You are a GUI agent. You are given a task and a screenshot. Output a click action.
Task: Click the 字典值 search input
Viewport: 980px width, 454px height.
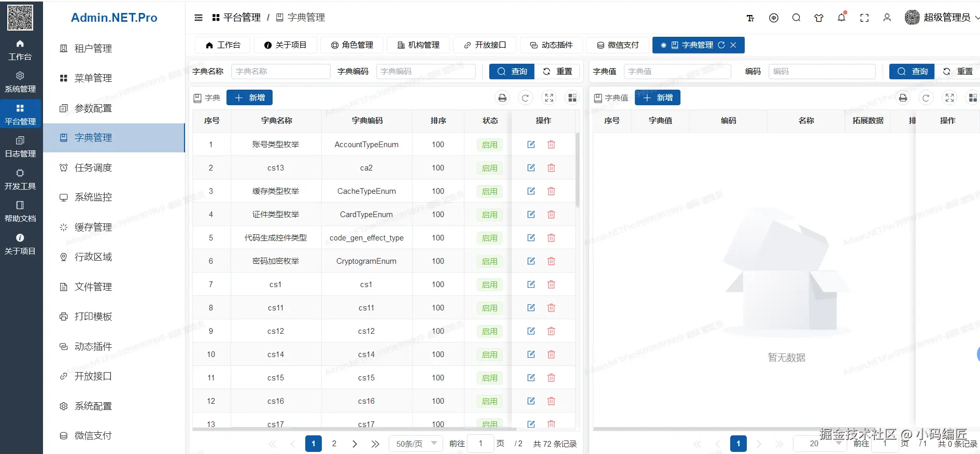[x=677, y=72]
